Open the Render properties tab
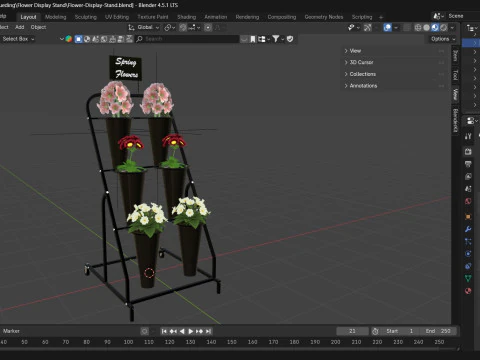This screenshot has width=480, height=360. (468, 152)
